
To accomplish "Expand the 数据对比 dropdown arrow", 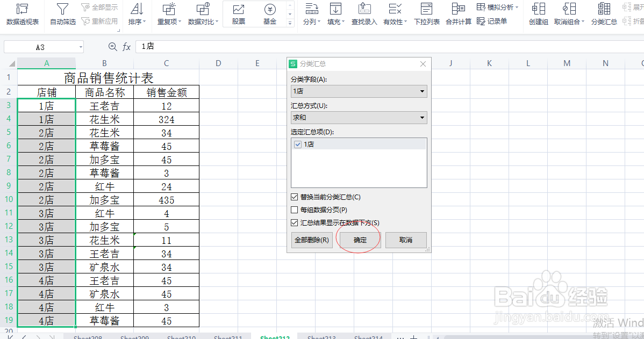I will click(217, 21).
